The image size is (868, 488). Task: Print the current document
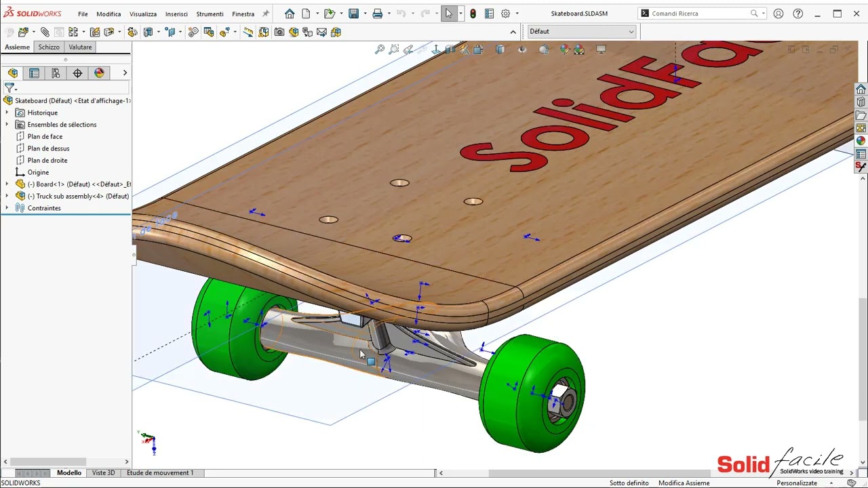pos(378,14)
